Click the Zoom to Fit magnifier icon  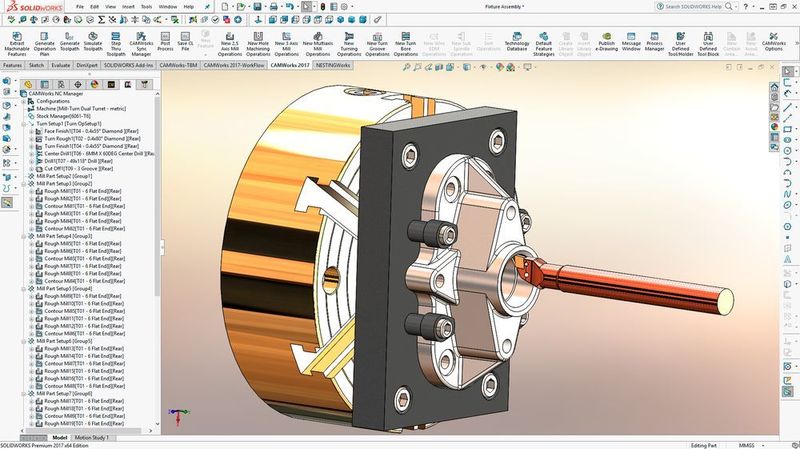[407, 67]
